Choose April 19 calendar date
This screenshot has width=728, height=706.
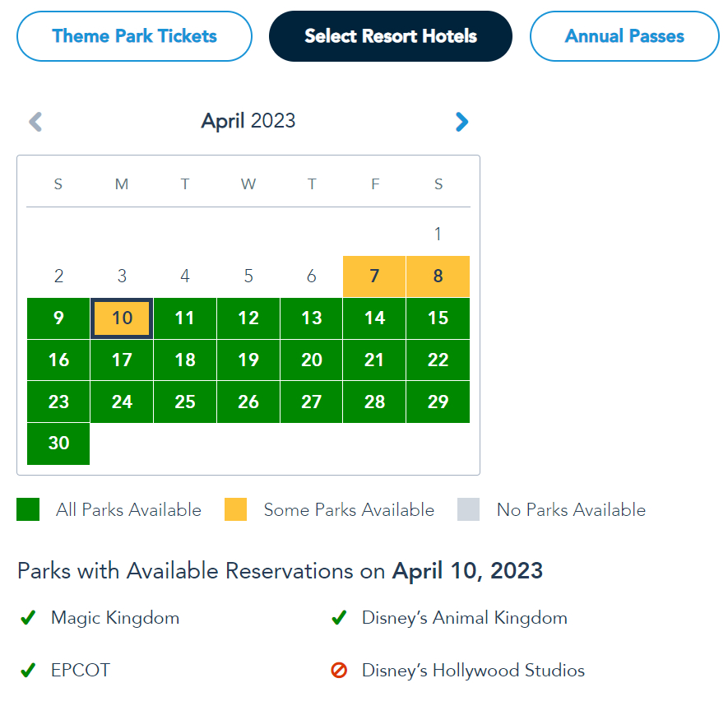pyautogui.click(x=248, y=360)
